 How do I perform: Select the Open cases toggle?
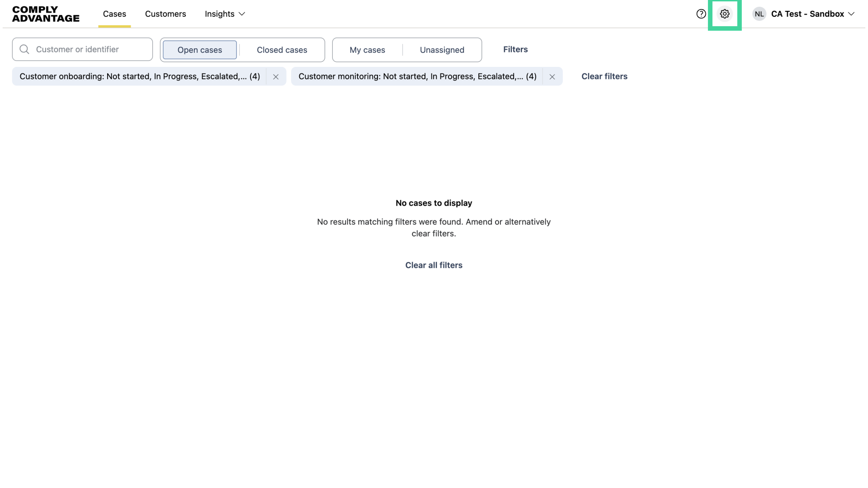click(199, 50)
